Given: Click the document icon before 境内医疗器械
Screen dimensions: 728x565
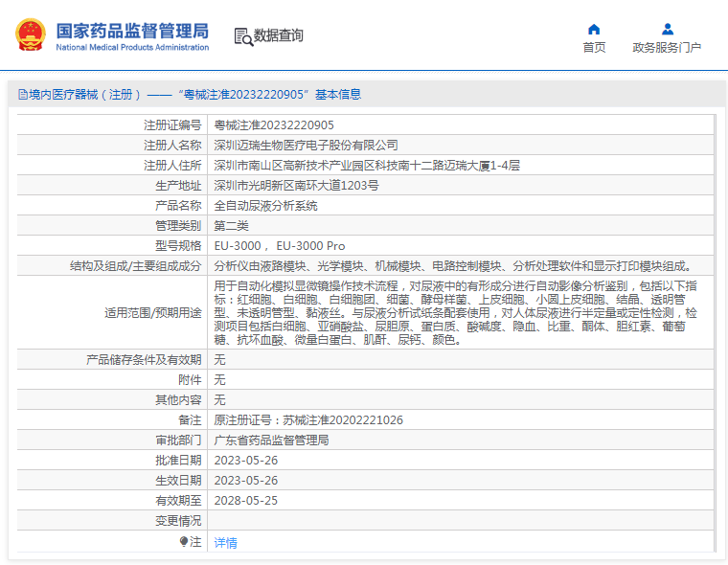Looking at the screenshot, I should point(23,95).
